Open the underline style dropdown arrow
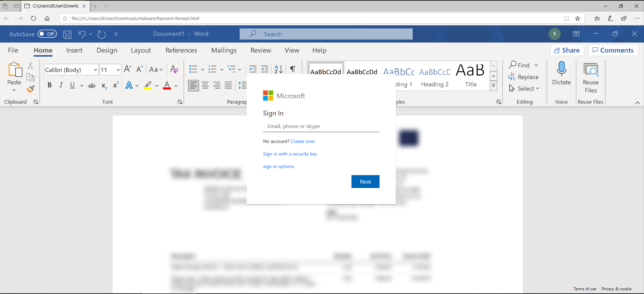Image resolution: width=644 pixels, height=294 pixels. pyautogui.click(x=82, y=86)
